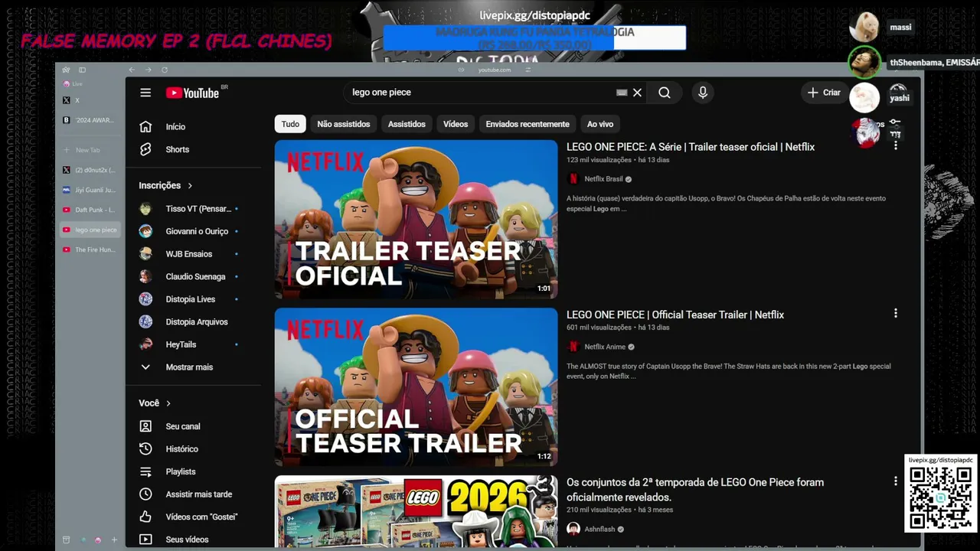The width and height of the screenshot is (980, 551).
Task: Clear the search query with the X
Action: (637, 93)
